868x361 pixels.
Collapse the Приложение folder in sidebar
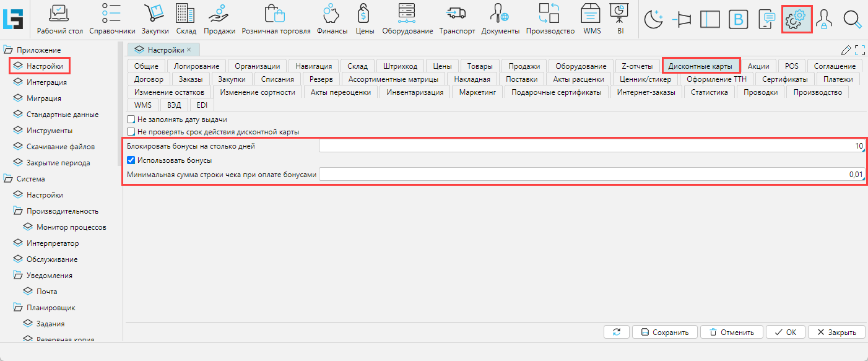tap(9, 50)
